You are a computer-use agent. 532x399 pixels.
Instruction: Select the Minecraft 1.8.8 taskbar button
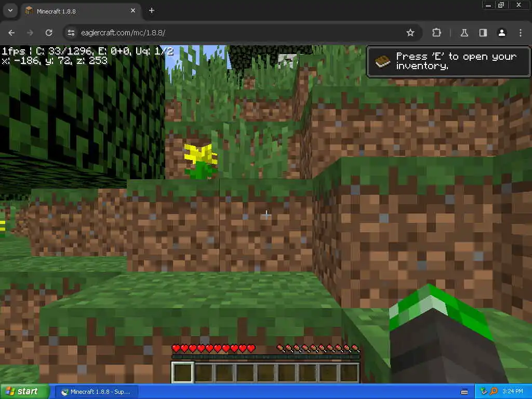click(97, 392)
